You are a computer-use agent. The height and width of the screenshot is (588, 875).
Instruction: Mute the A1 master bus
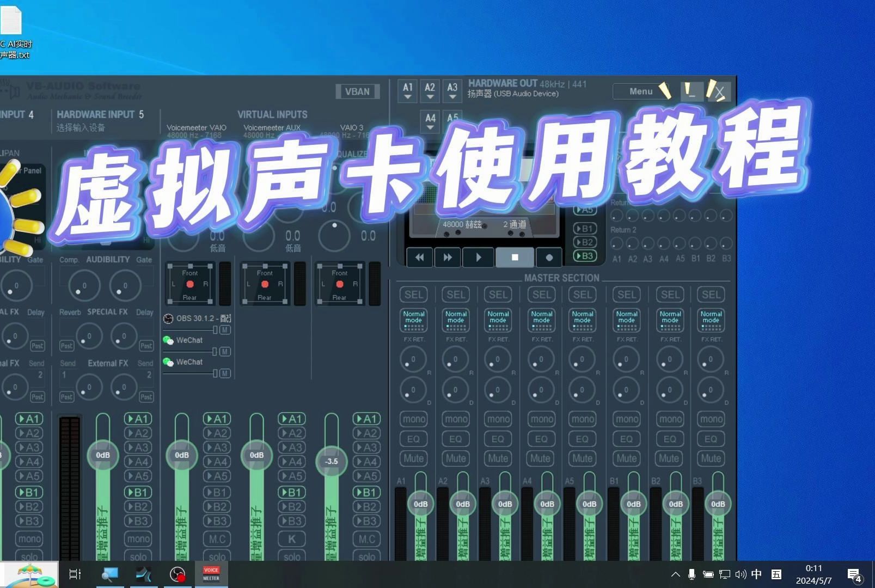[x=413, y=458]
